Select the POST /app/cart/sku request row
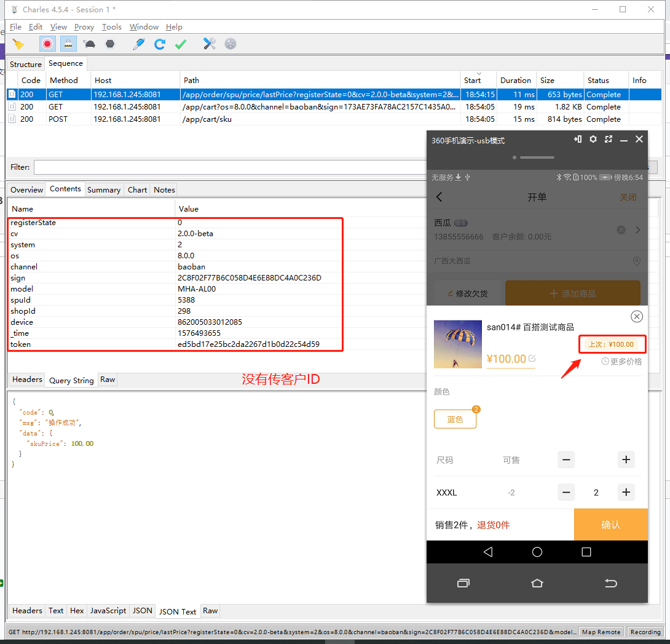This screenshot has width=670, height=644. point(334,119)
